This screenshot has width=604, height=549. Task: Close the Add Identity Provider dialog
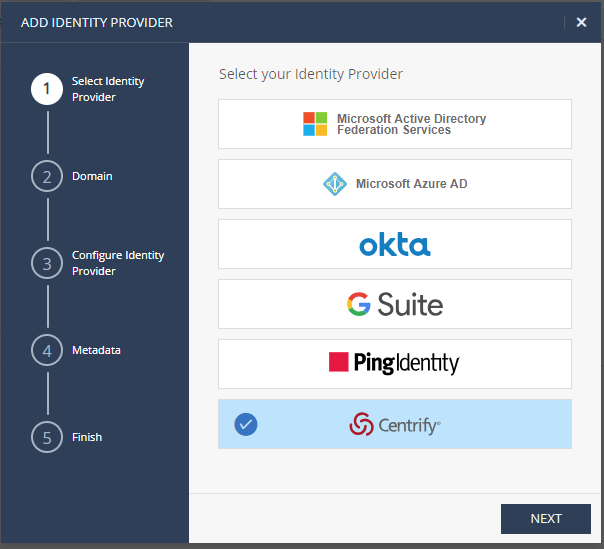[581, 22]
